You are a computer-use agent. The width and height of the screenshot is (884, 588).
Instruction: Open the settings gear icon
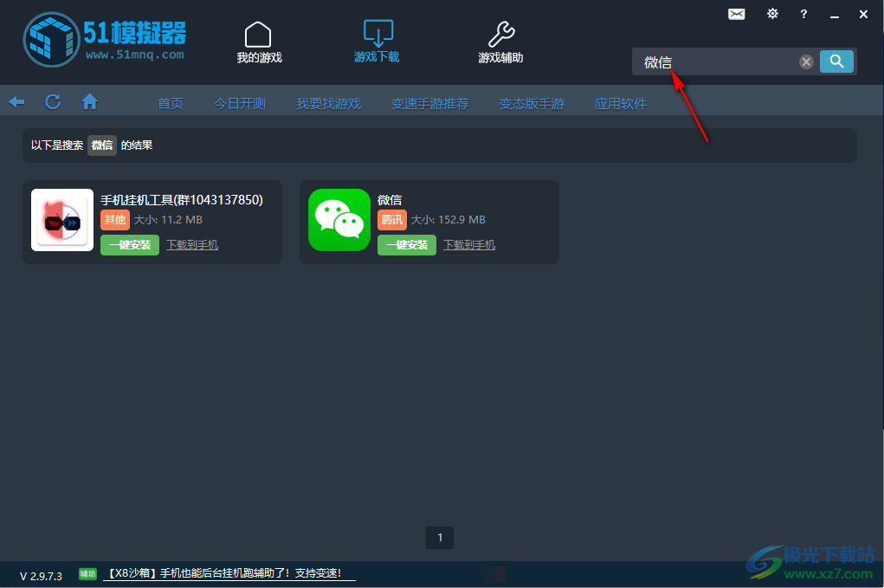point(772,14)
